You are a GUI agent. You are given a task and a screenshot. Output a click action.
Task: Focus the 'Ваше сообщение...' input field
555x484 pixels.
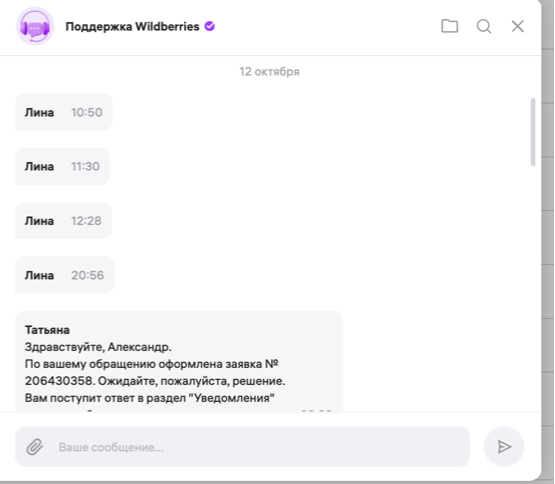tap(242, 446)
